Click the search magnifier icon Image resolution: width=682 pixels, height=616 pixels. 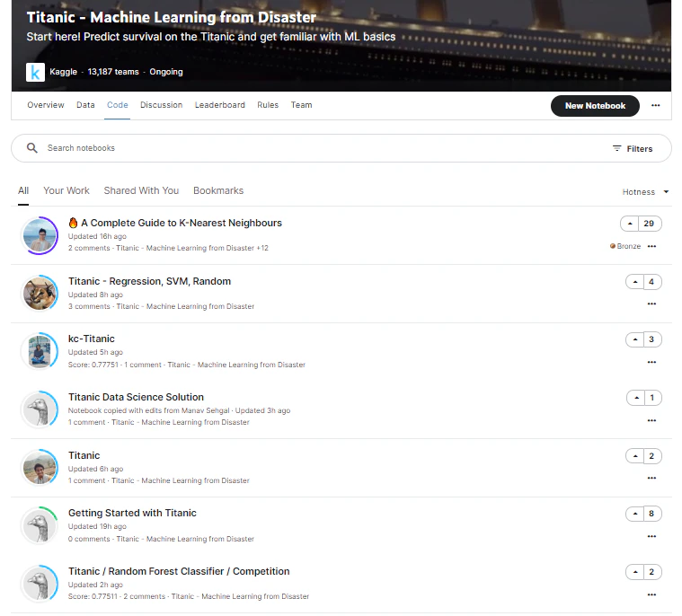pos(31,148)
